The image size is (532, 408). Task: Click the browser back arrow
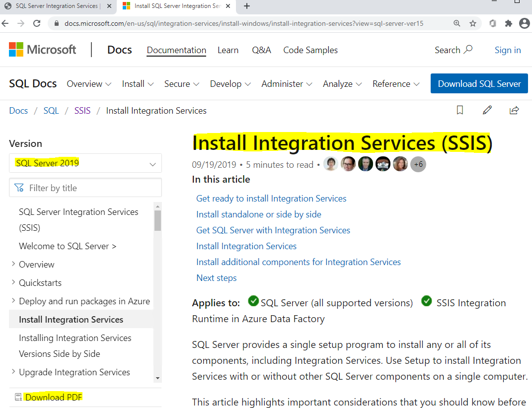5,23
